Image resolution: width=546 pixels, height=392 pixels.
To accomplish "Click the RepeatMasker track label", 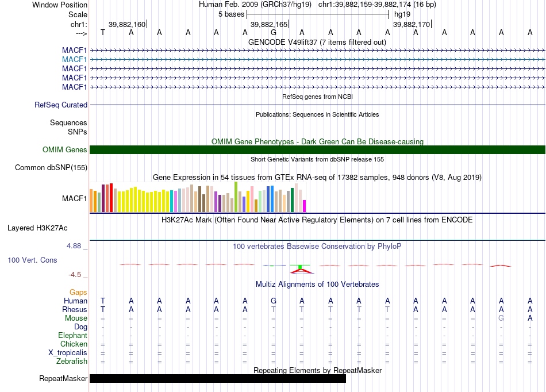I will tap(63, 378).
